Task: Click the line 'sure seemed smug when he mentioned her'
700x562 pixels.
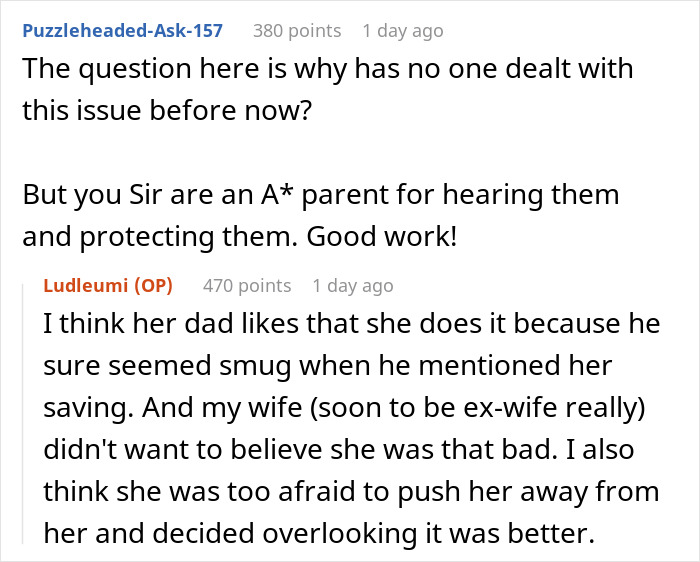Action: pos(327,369)
